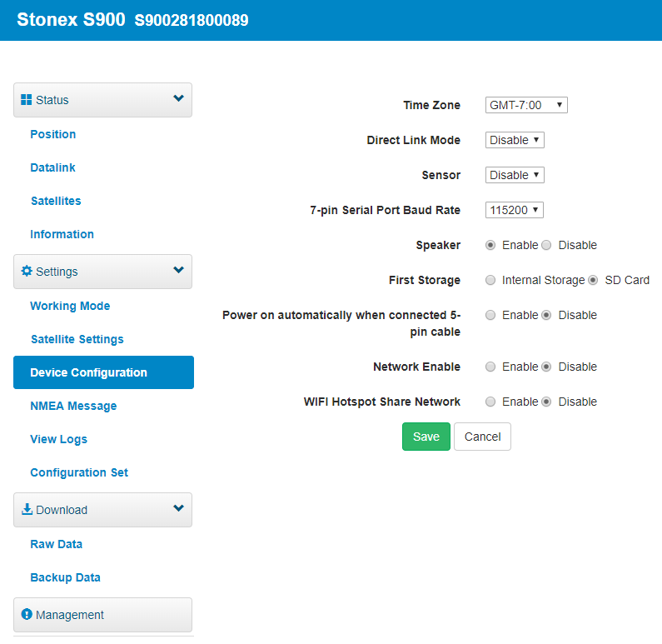Screen dimensions: 662x644
Task: Choose Internal Storage as First Storage
Action: [490, 281]
